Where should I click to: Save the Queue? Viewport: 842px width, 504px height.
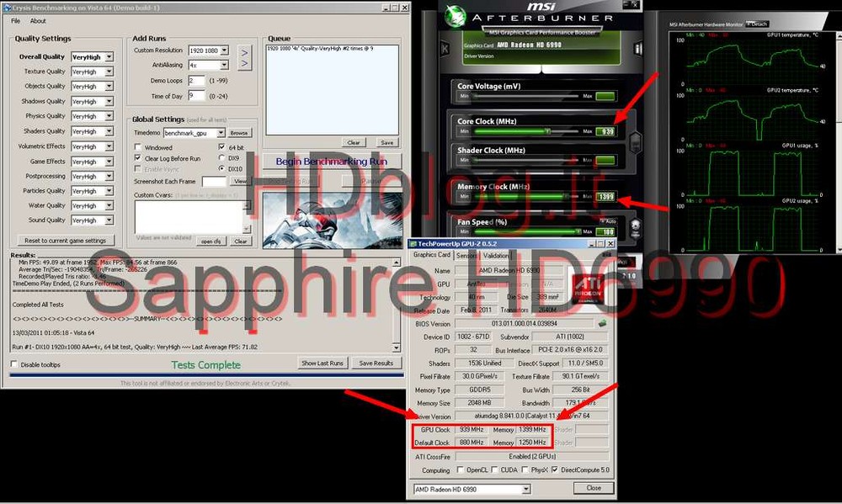[x=386, y=142]
